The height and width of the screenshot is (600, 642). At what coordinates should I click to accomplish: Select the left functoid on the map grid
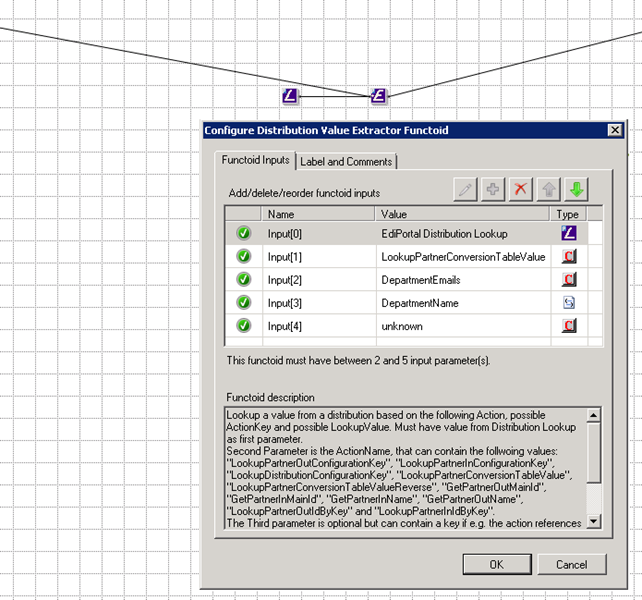click(x=290, y=96)
